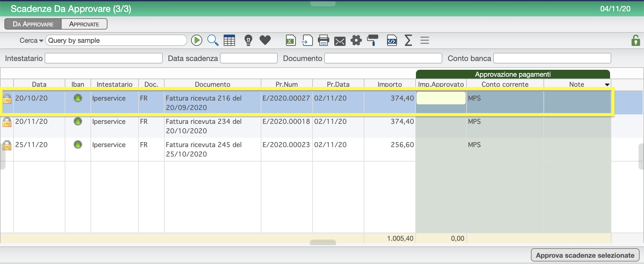This screenshot has height=264, width=644.
Task: Click the lightbulb hints icon
Action: (x=248, y=40)
